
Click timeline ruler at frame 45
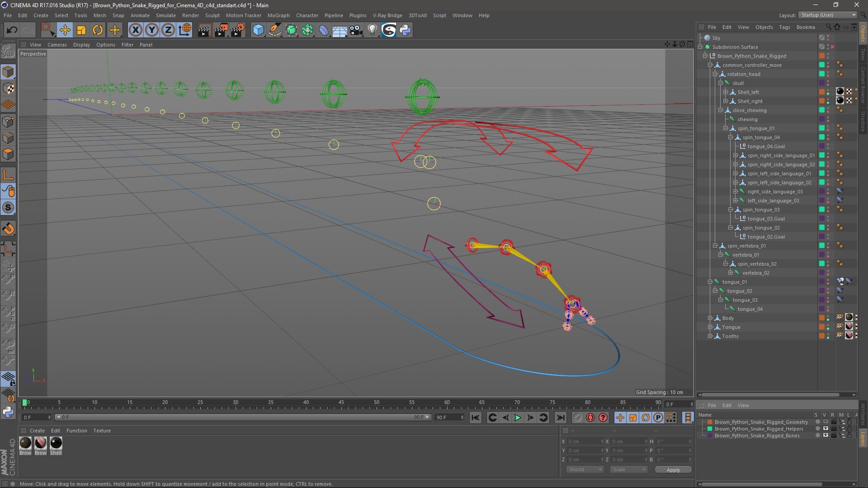[x=341, y=403]
